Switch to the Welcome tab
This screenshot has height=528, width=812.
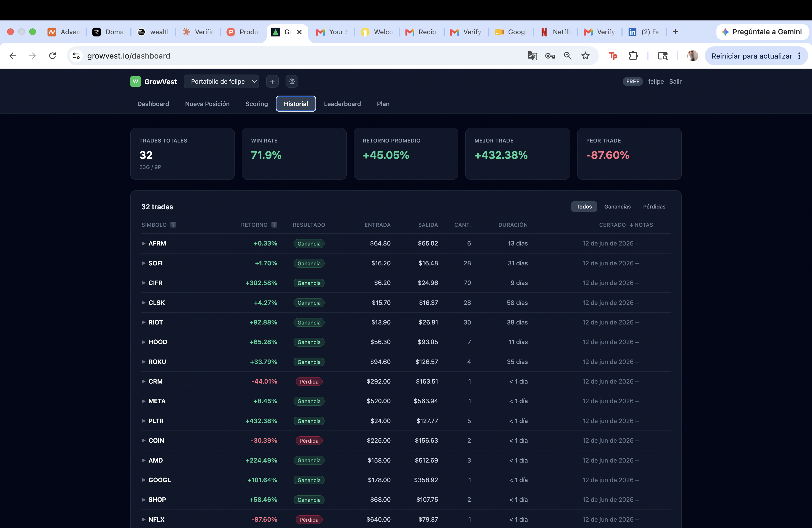tap(377, 32)
